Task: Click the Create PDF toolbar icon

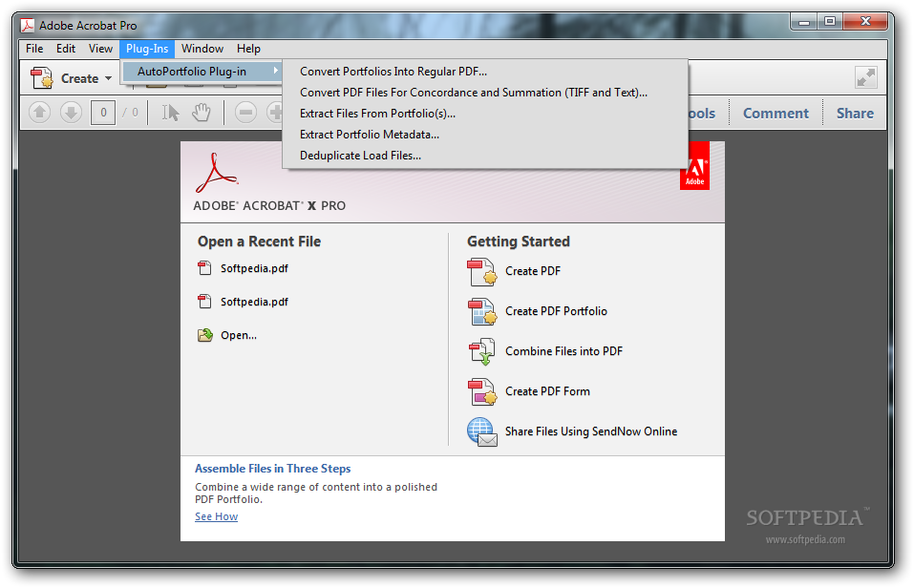Action: (x=42, y=77)
